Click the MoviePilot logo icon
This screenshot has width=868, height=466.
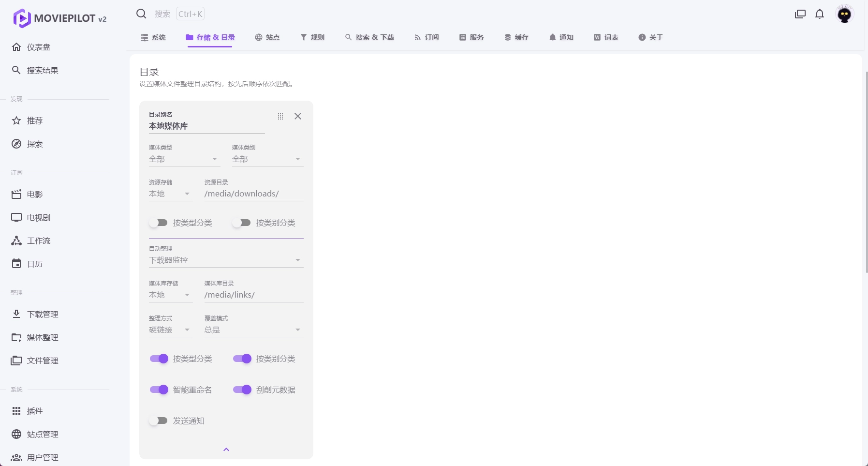coord(22,18)
